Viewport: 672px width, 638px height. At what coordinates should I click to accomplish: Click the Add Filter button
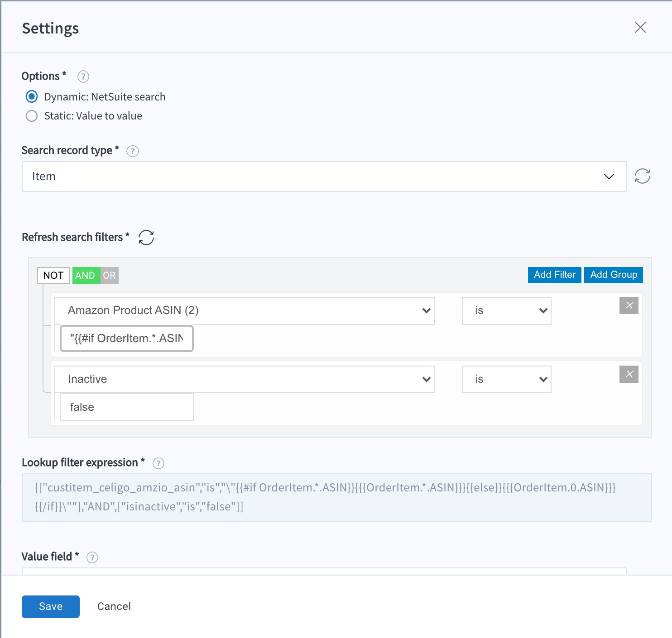(554, 275)
